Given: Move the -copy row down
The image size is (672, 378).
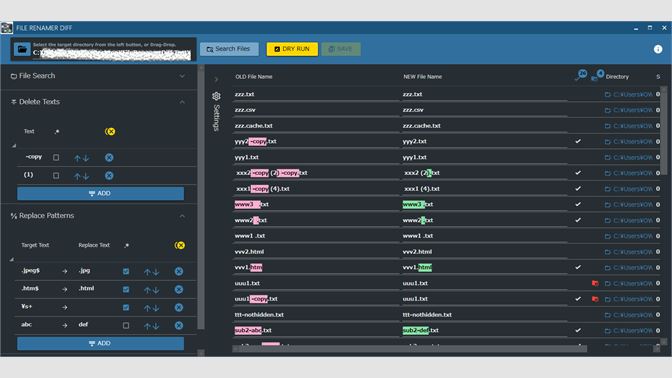Looking at the screenshot, I should click(x=86, y=158).
